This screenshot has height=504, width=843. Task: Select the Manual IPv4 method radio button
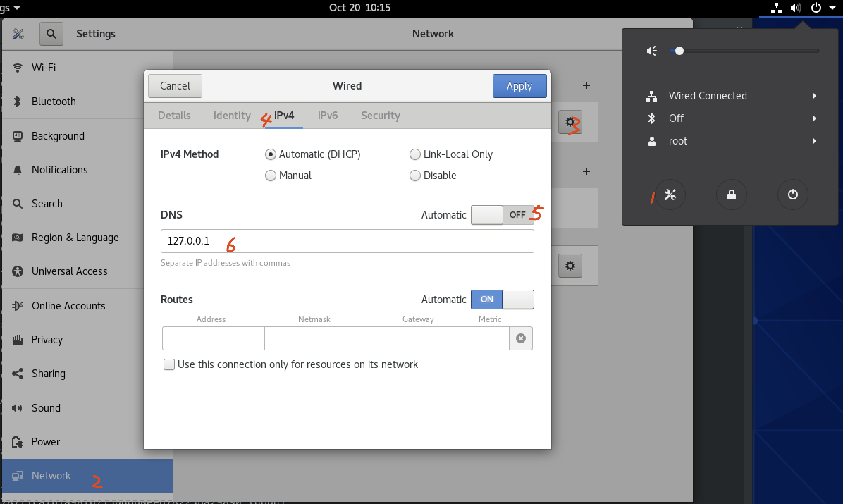271,176
